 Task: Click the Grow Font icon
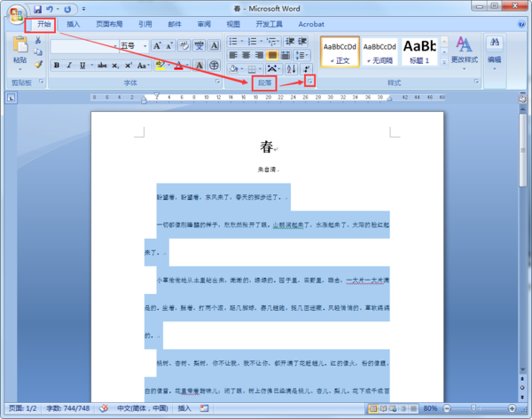(x=157, y=45)
